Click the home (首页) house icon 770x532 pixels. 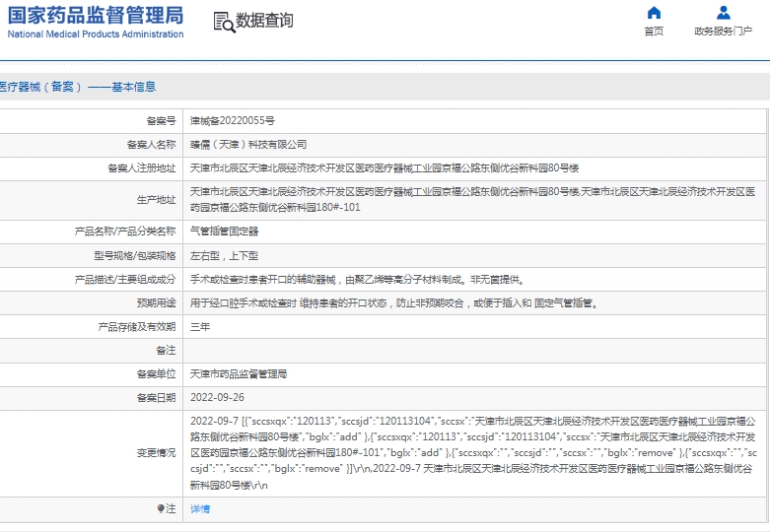pyautogui.click(x=654, y=13)
